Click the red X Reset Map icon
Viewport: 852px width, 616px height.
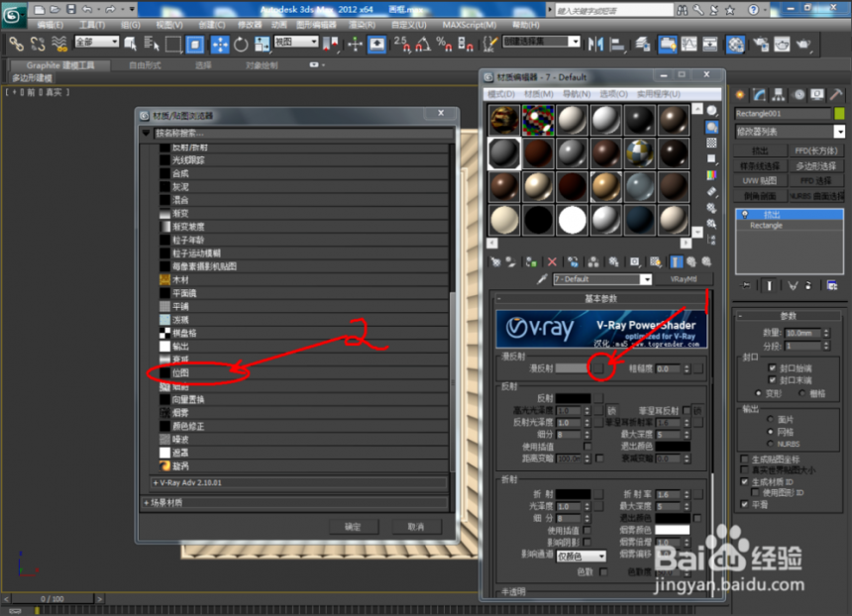[x=552, y=261]
